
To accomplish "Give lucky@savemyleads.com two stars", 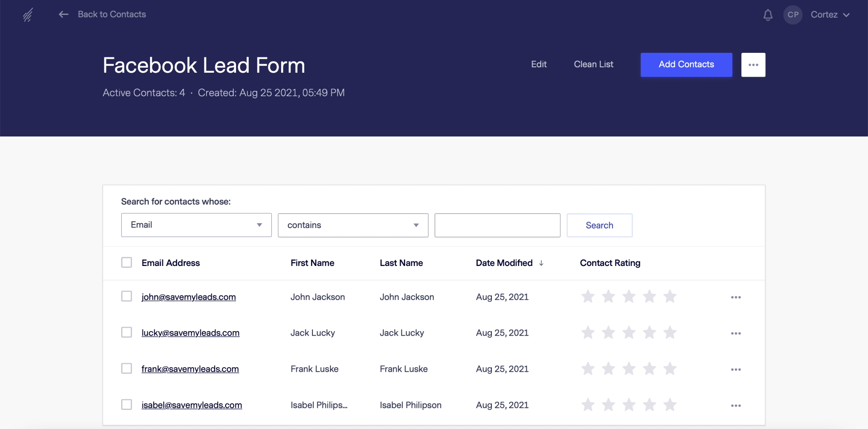I will (609, 332).
